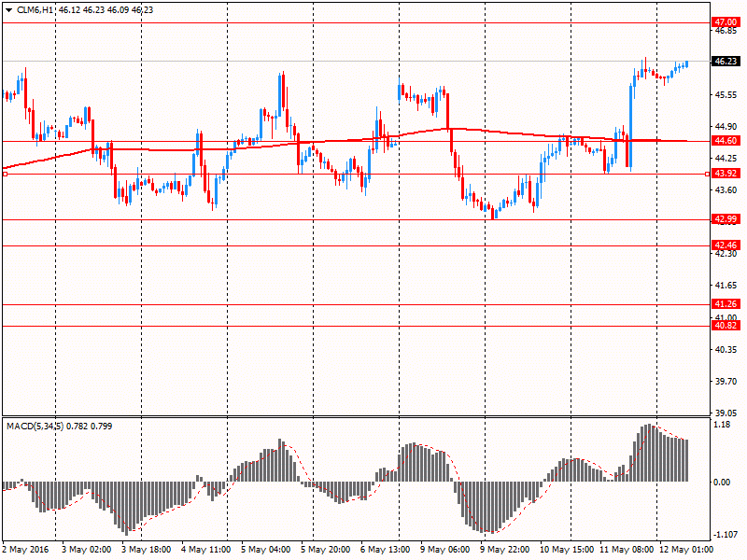Click the 41.65 price scale value

(726, 286)
